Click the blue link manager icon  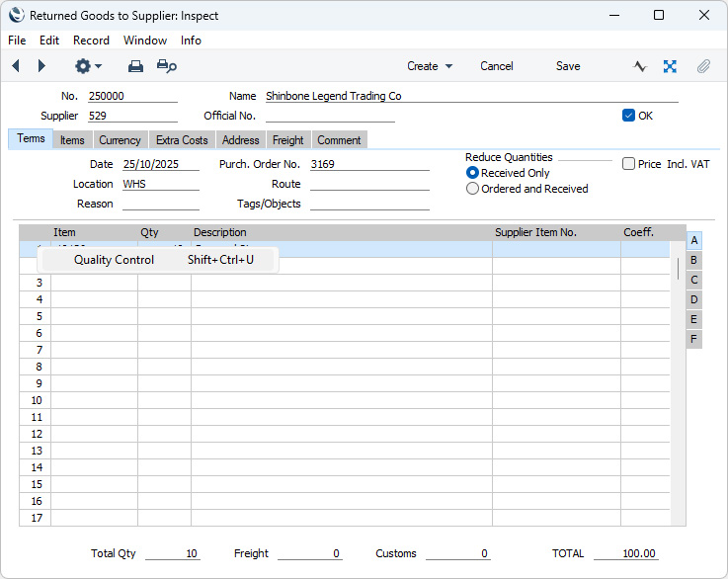(670, 66)
